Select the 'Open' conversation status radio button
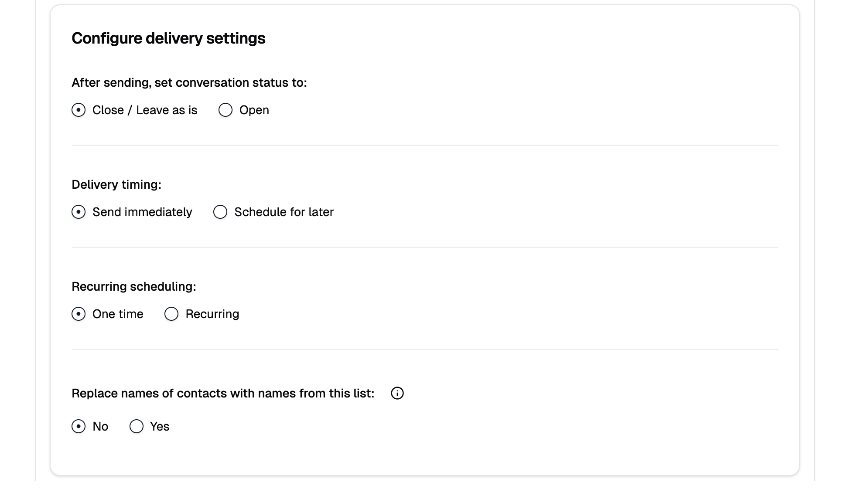This screenshot has width=868, height=489. click(x=226, y=110)
